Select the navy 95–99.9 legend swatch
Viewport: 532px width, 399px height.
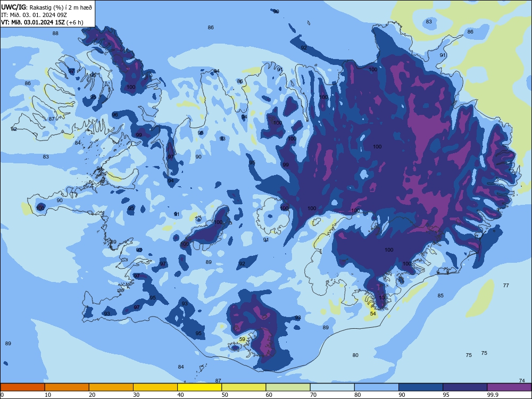click(x=465, y=387)
